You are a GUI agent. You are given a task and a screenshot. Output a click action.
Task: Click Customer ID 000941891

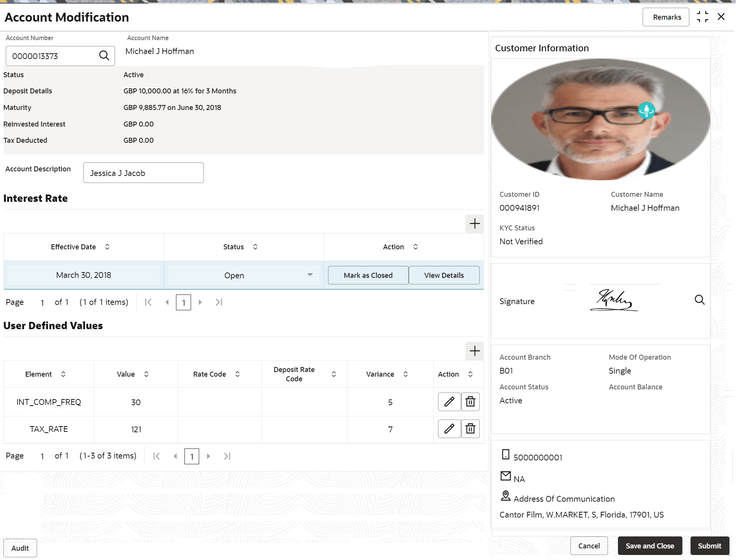click(x=519, y=208)
